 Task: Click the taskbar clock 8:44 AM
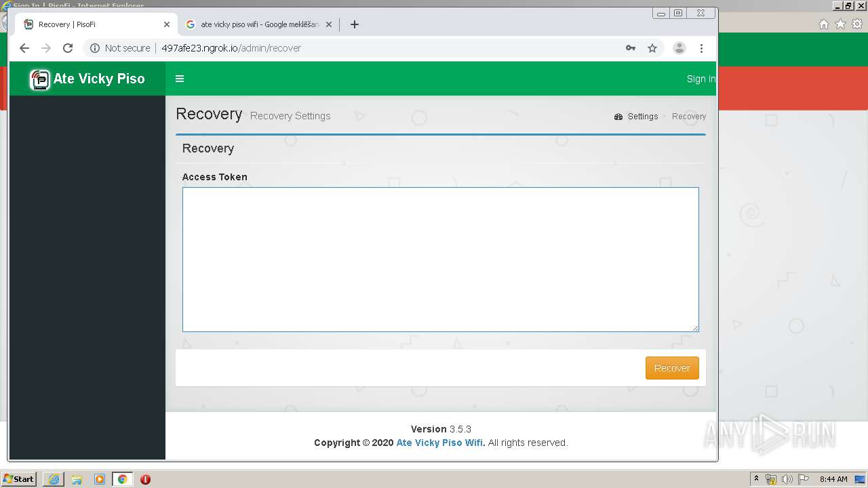[x=833, y=479]
